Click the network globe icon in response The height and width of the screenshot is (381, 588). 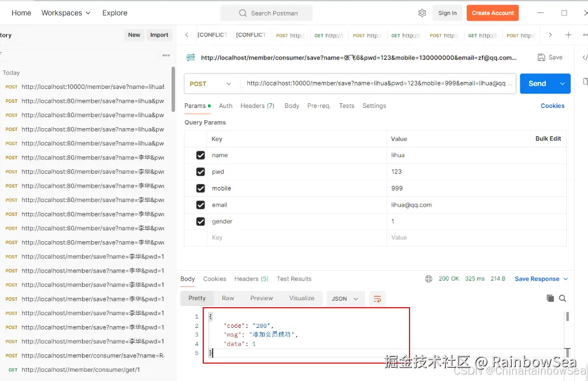[429, 279]
